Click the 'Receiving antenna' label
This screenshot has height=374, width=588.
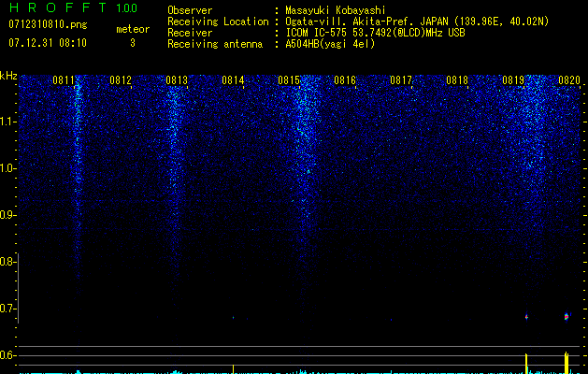coord(215,44)
